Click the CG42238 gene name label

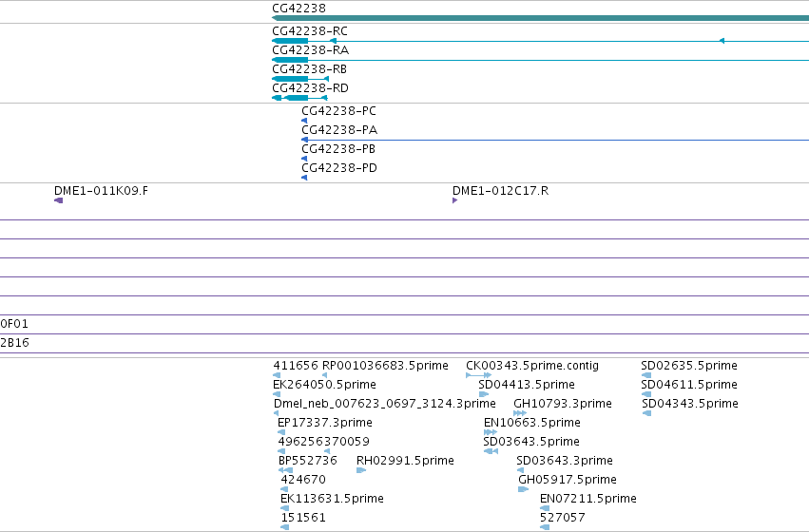click(299, 9)
